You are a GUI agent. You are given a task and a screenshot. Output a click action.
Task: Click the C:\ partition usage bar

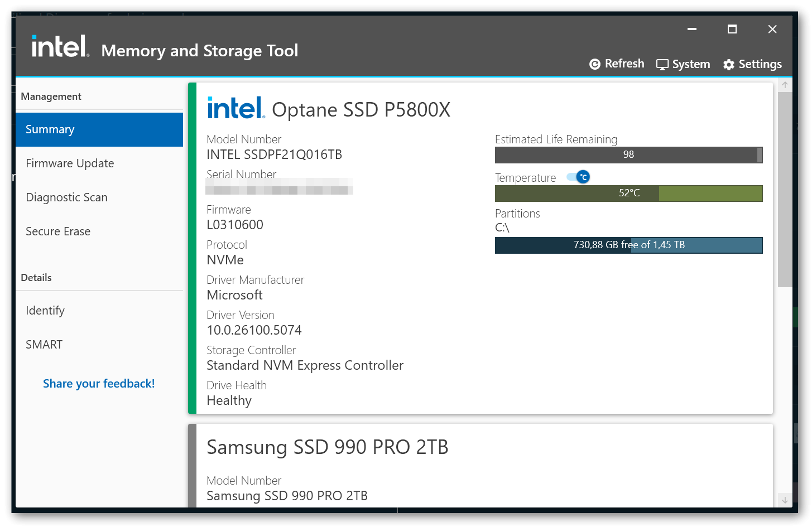tap(628, 245)
